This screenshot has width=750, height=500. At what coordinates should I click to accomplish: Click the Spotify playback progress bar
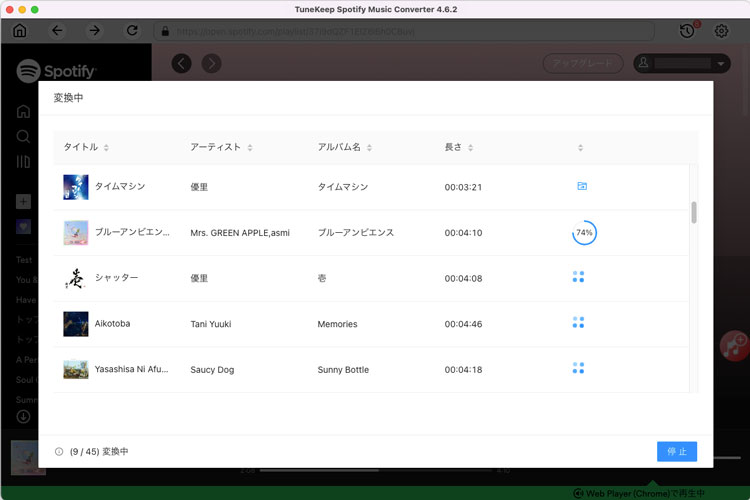point(376,471)
